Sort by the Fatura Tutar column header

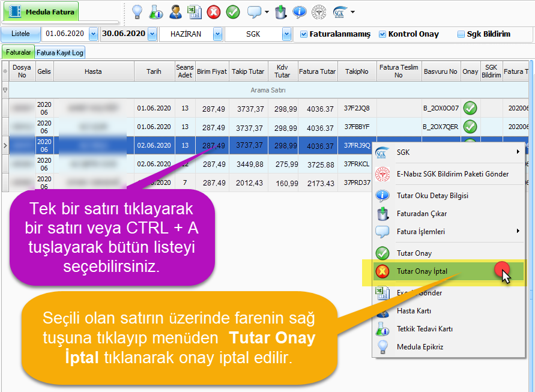click(x=318, y=71)
